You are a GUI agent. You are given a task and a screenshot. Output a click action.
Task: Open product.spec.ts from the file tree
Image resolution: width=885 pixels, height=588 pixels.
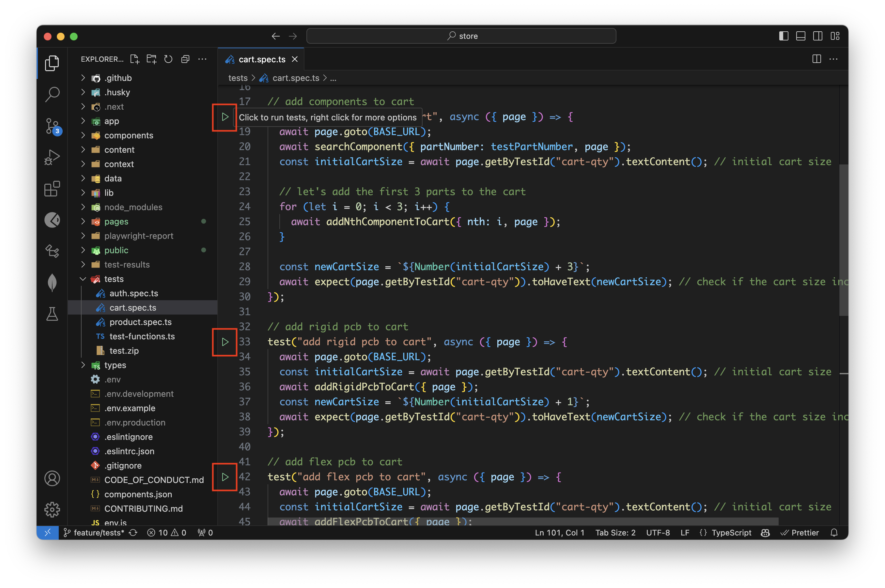(143, 322)
